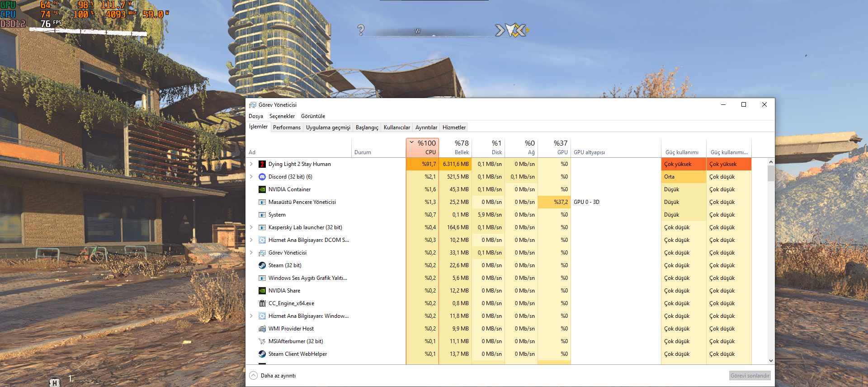Click the Orta power usage cell
This screenshot has height=387, width=868.
click(x=684, y=177)
